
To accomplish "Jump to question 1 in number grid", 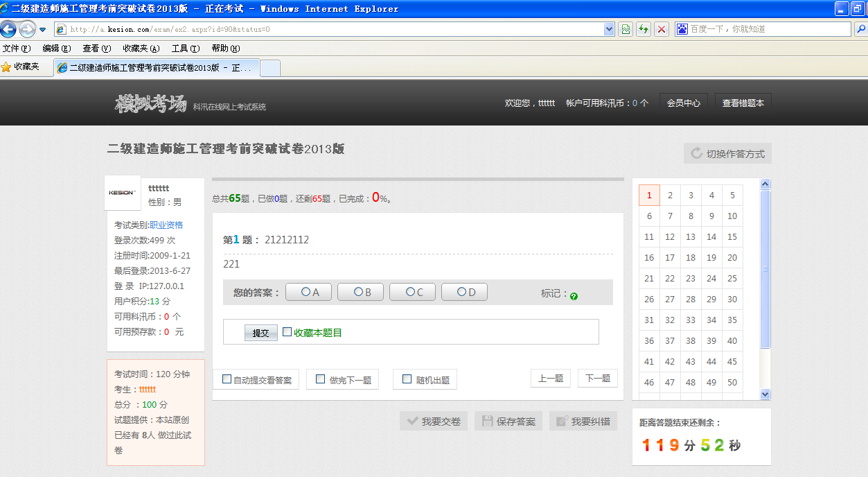I will click(649, 196).
